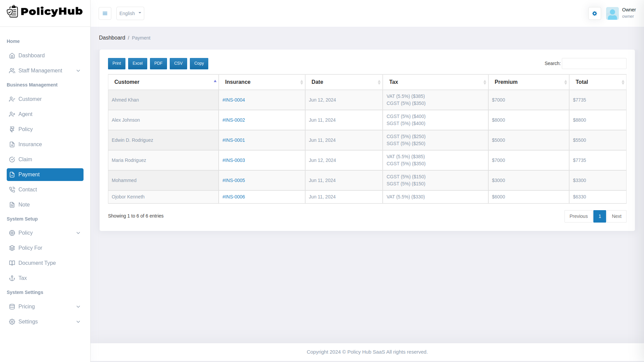This screenshot has height=362, width=644.
Task: Open the Agent section via its person icon
Action: 12,114
